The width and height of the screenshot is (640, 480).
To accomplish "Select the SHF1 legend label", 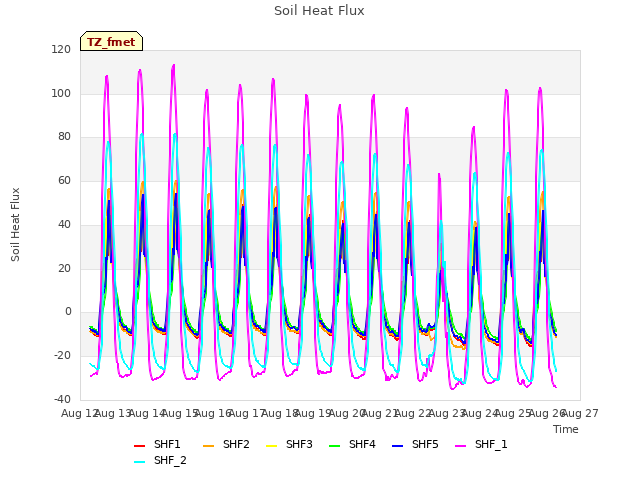I will (x=167, y=444).
